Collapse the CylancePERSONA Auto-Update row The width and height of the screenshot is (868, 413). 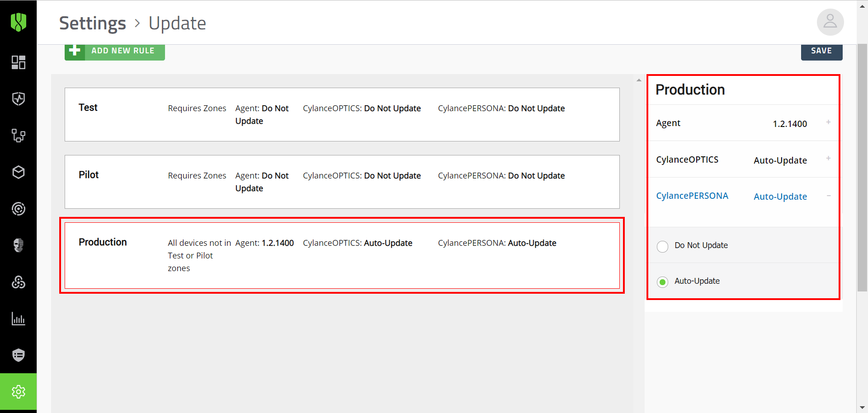tap(828, 196)
